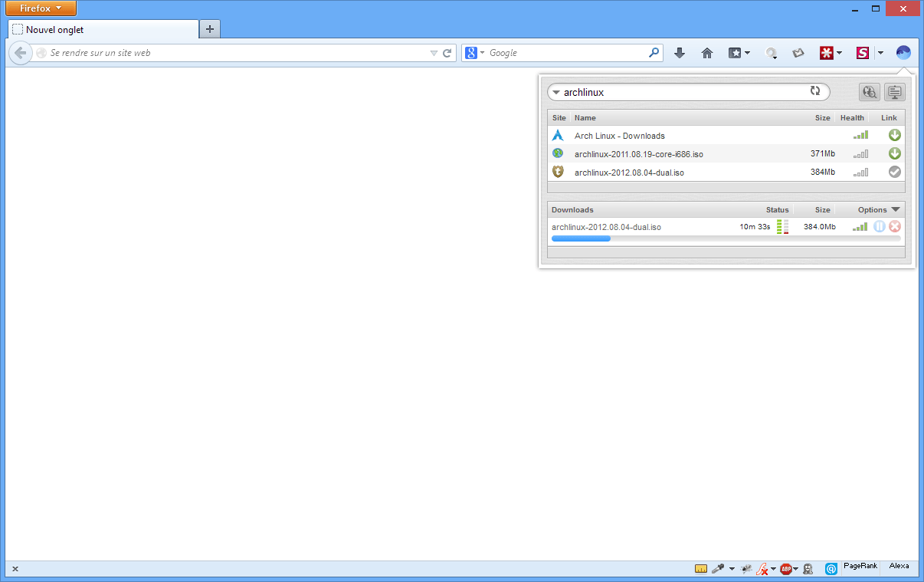This screenshot has width=924, height=582.
Task: Click the pink S toolbar icon
Action: pos(863,53)
